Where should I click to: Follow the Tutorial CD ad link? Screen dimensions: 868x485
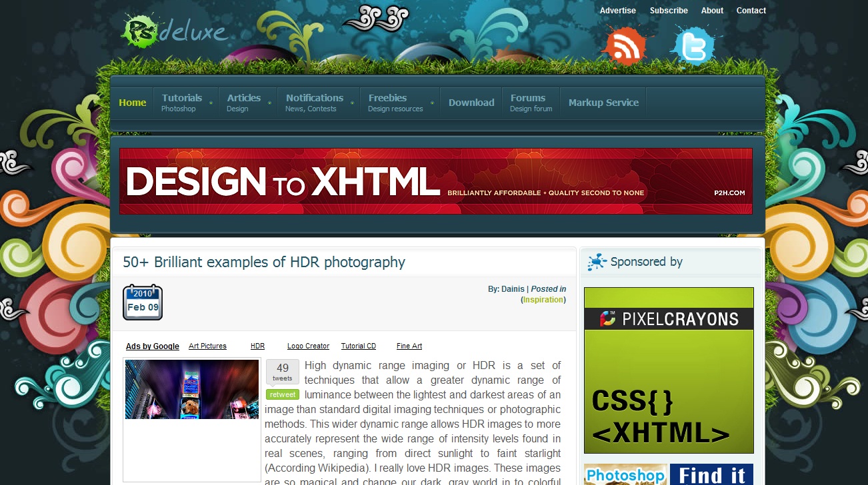click(x=359, y=346)
